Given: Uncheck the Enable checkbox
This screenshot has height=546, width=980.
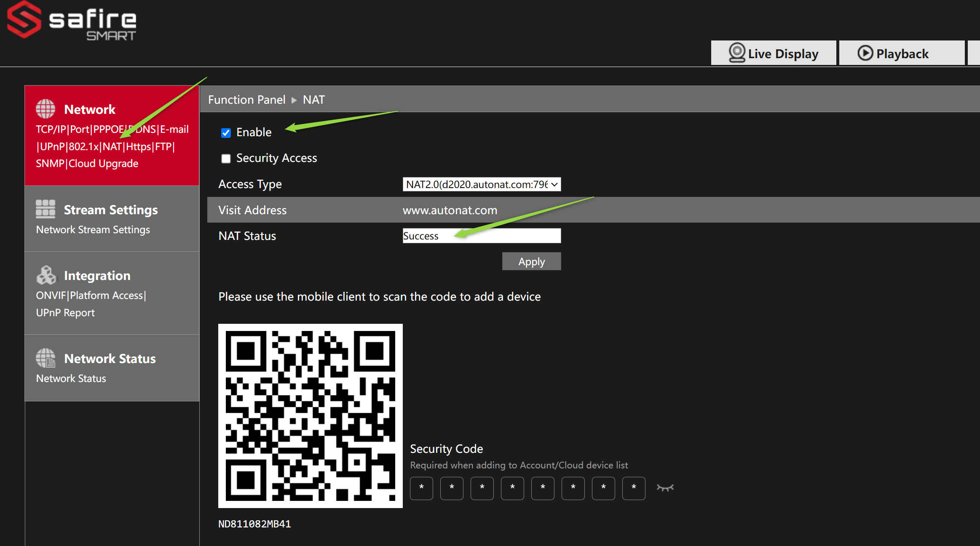Looking at the screenshot, I should coord(226,132).
